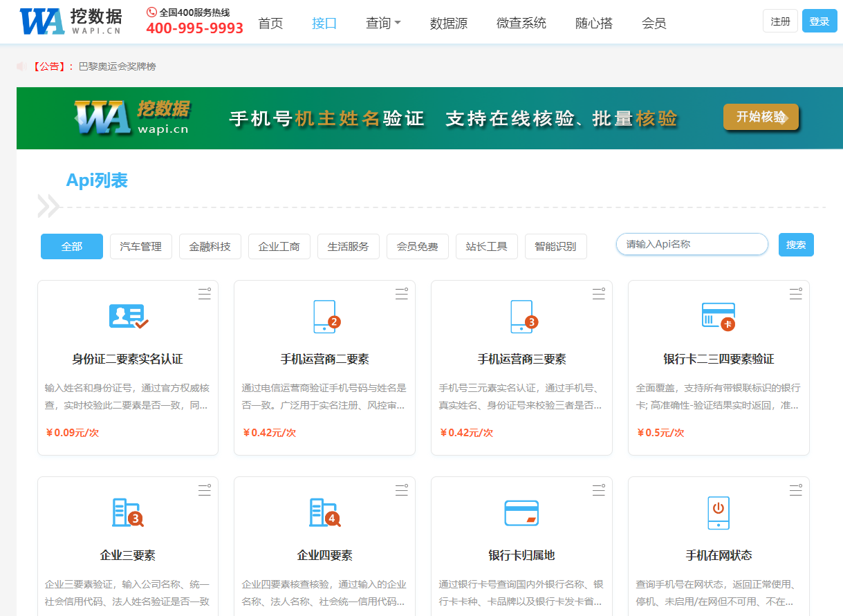Expand the 查询 dropdown menu
This screenshot has height=616, width=843.
point(383,23)
